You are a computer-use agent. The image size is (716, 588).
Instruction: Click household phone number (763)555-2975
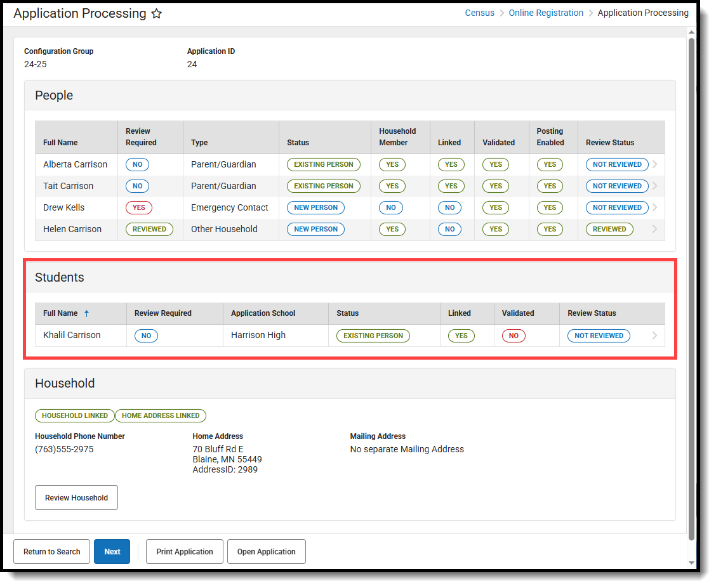(64, 449)
